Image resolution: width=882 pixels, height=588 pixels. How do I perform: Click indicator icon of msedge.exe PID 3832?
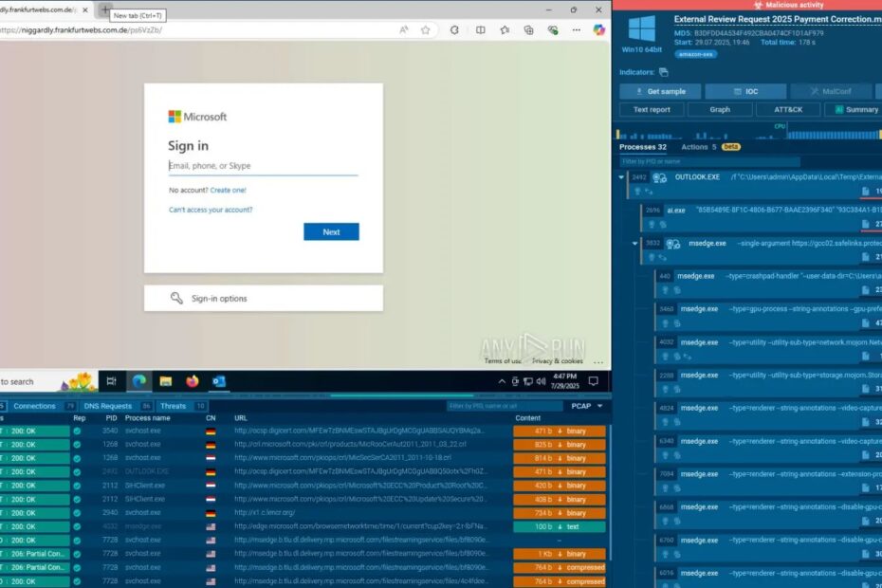(x=672, y=244)
